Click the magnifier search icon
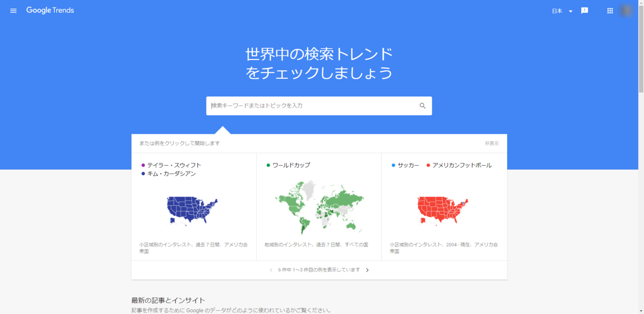 [422, 106]
